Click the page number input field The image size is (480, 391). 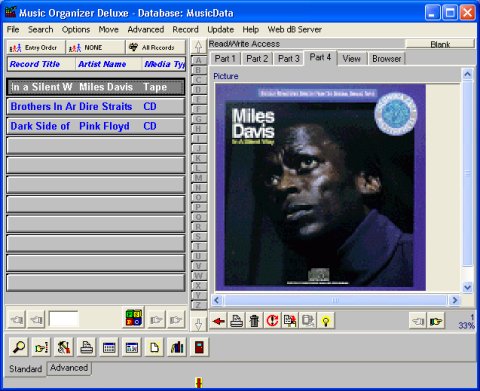pyautogui.click(x=64, y=319)
